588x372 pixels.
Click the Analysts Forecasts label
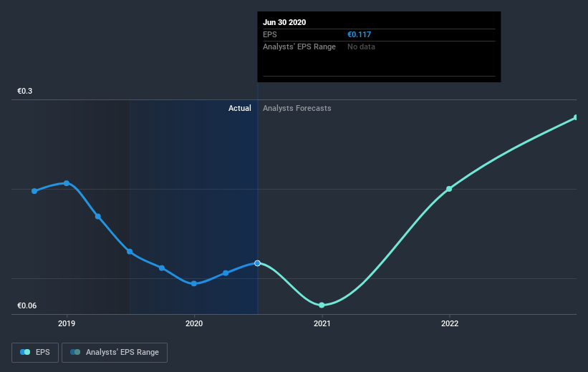(x=297, y=108)
